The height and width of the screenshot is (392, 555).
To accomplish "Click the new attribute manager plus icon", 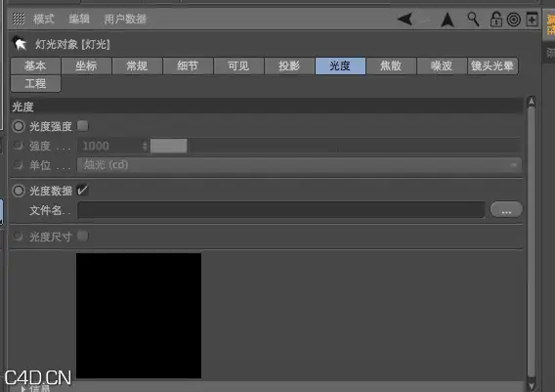I will click(532, 20).
